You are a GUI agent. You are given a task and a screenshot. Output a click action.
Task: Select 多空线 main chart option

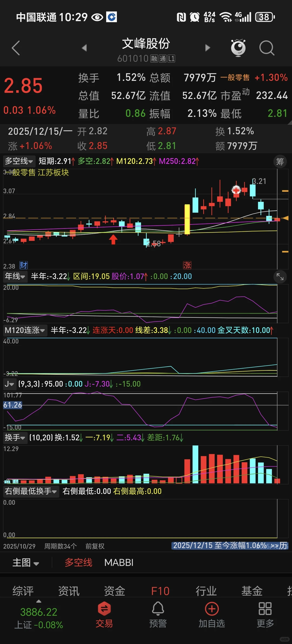coord(78,563)
